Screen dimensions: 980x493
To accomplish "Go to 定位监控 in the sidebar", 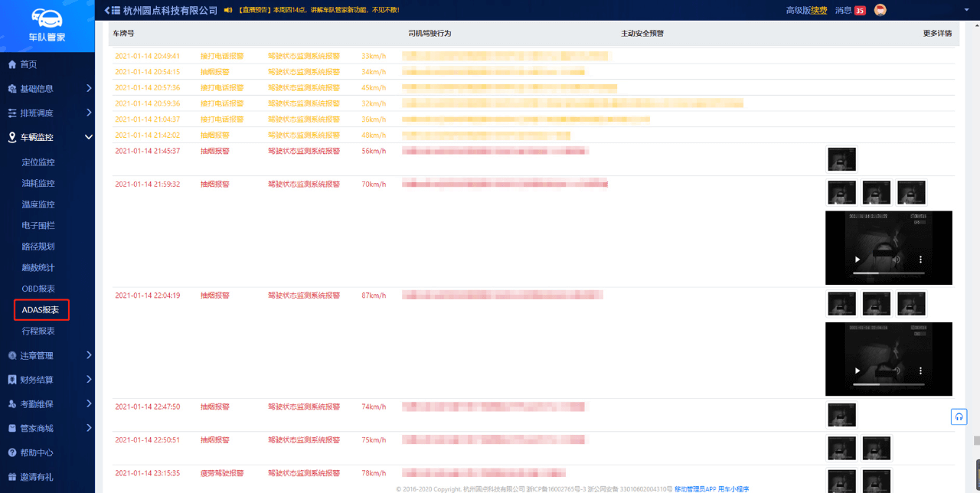I will [38, 162].
